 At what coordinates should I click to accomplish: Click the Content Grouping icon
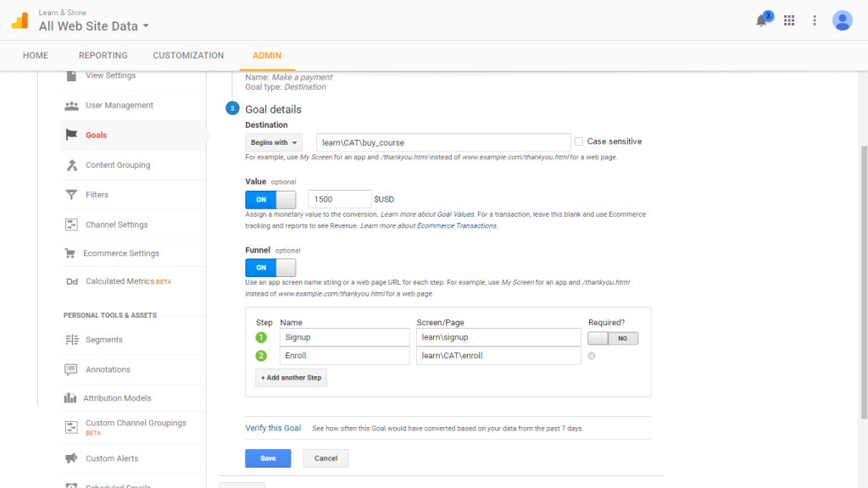71,165
